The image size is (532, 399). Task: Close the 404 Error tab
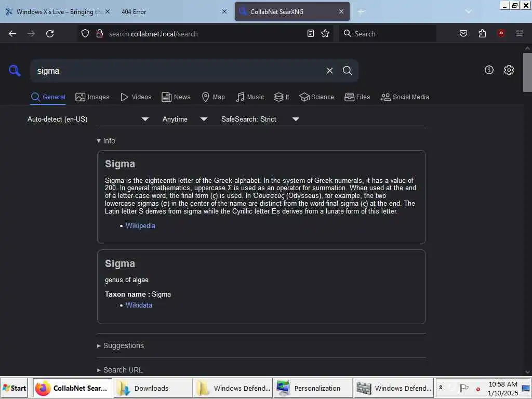[224, 11]
